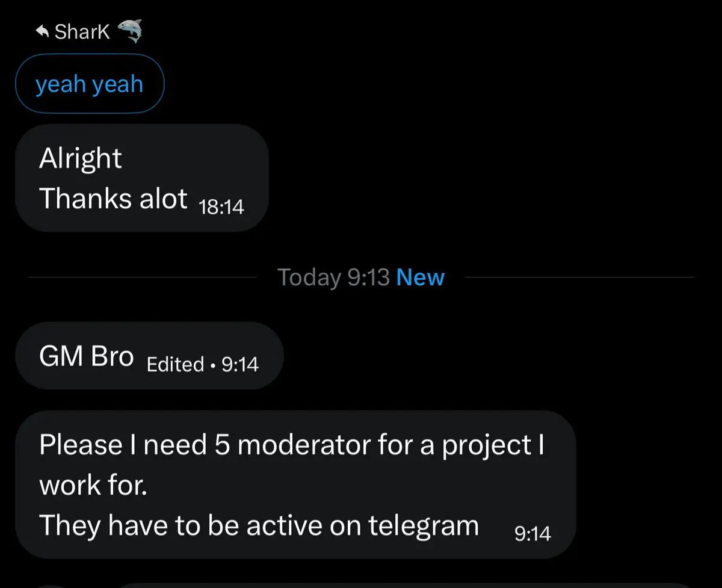Viewport: 722px width, 588px height.
Task: Select the "Alright" text line
Action: (81, 158)
